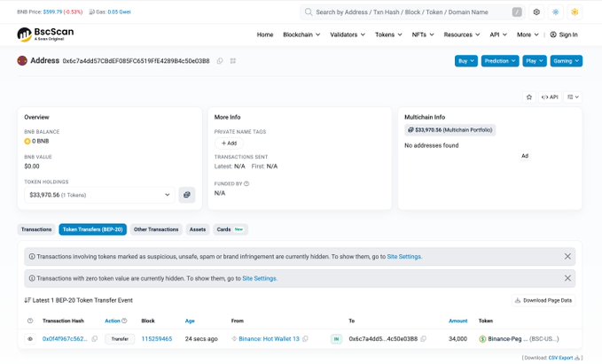The height and width of the screenshot is (364, 602).
Task: Open Binance-Peg token link
Action: (519, 339)
